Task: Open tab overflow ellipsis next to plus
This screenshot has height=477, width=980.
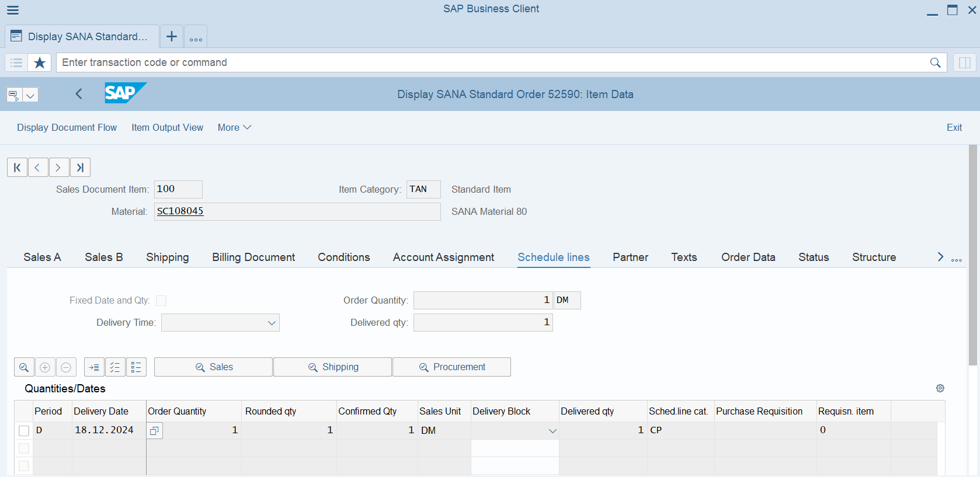Action: coord(196,36)
